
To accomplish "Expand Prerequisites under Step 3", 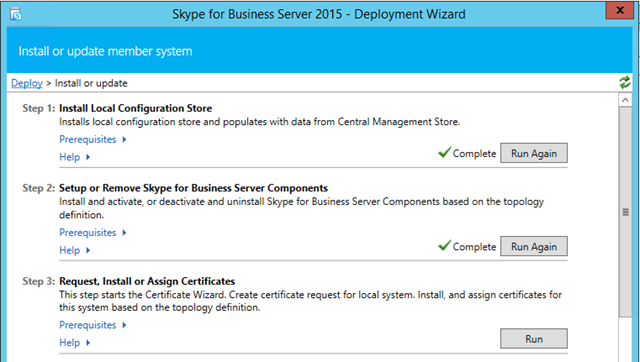I will coord(93,325).
